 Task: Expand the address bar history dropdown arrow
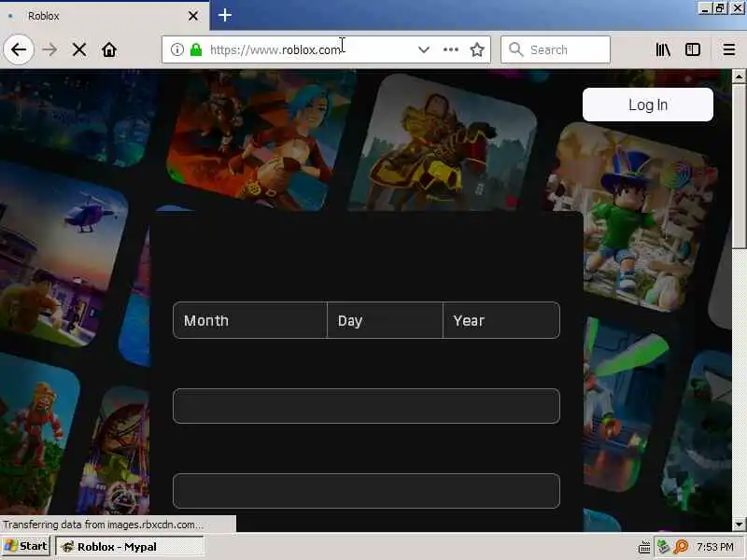[x=424, y=49]
